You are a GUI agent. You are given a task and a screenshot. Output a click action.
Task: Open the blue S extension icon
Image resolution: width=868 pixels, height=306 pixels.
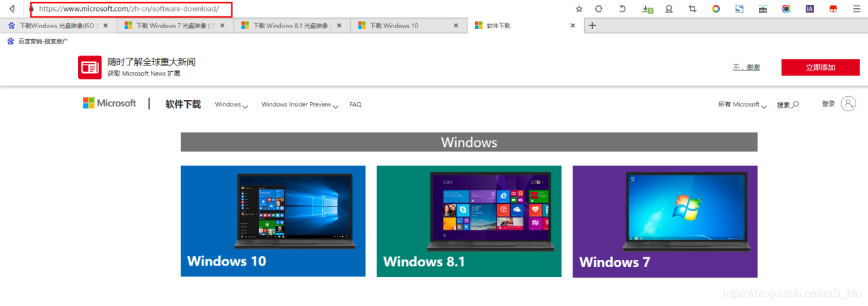point(739,9)
